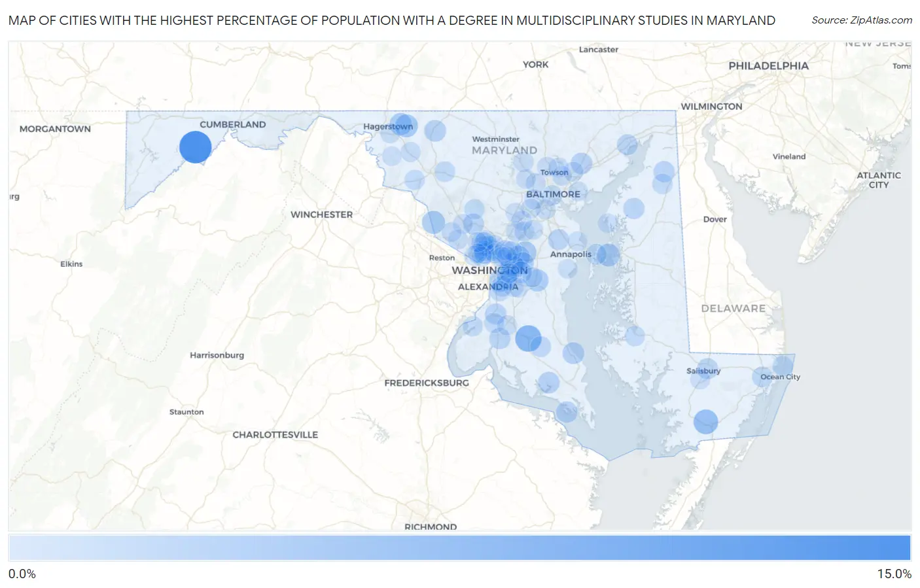Click the Harrisonburg label

click(x=217, y=355)
